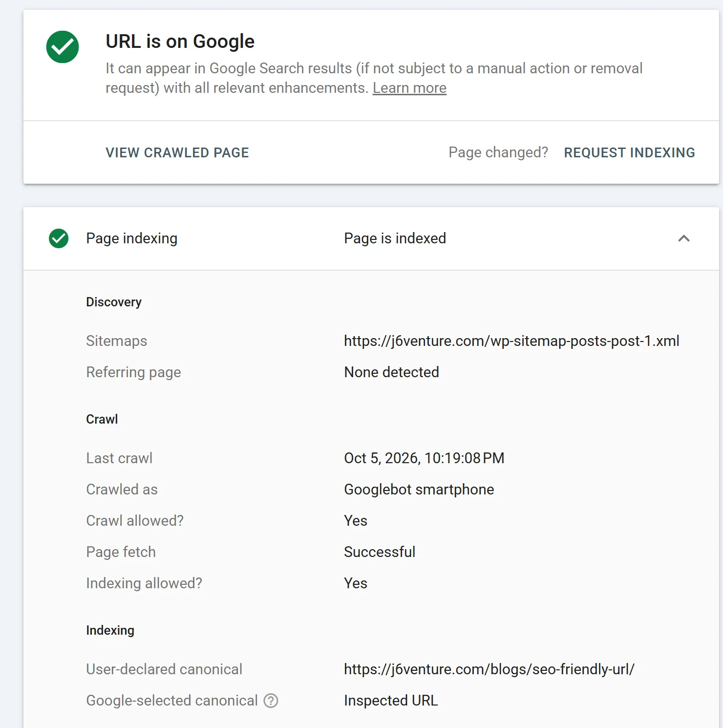This screenshot has width=723, height=728.
Task: Click the Yes value for Crawl allowed
Action: click(355, 521)
